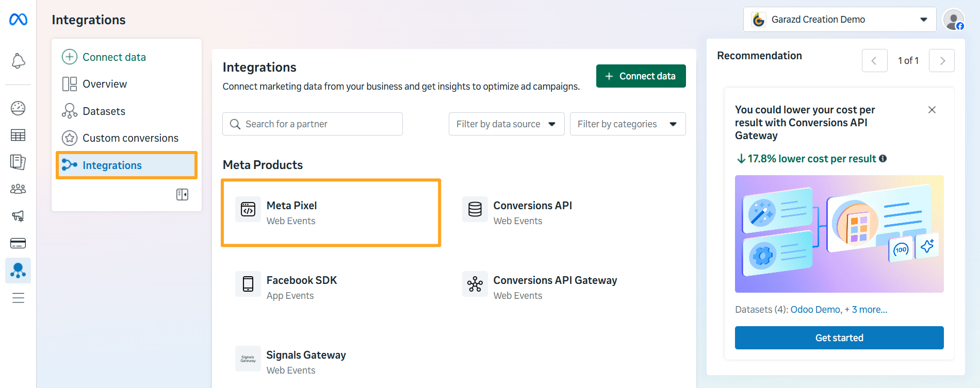The height and width of the screenshot is (388, 980).
Task: Click the Integrations connector icon in sidebar
Action: 70,165
